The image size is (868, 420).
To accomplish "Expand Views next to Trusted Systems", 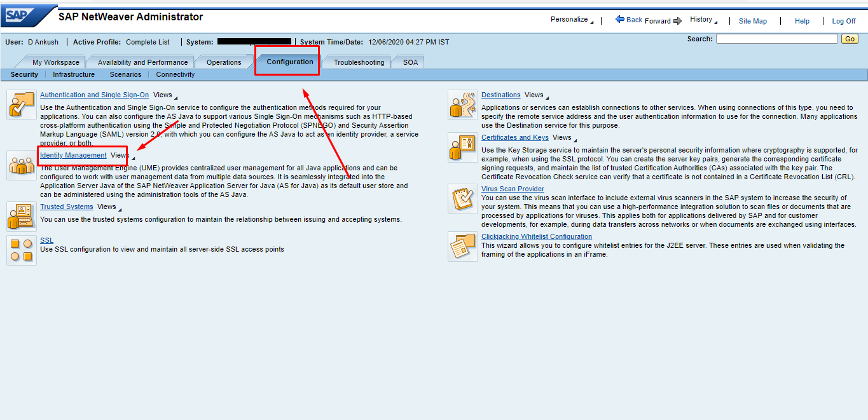I will click(x=109, y=207).
